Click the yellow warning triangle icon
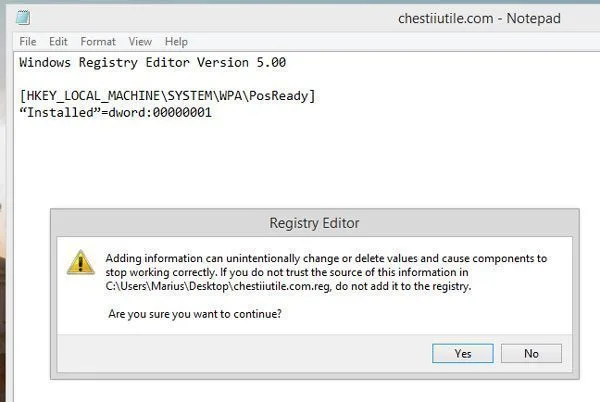The image size is (600, 402). coord(81,263)
